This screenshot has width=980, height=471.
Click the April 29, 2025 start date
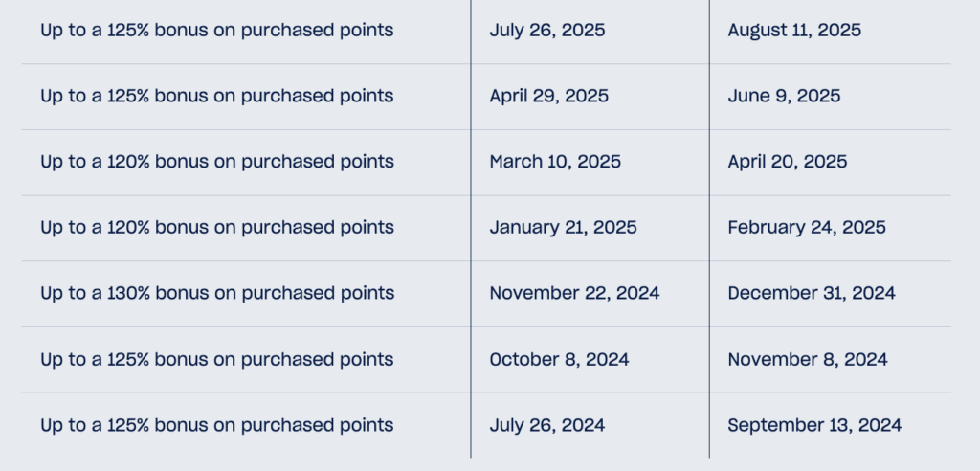(x=548, y=96)
